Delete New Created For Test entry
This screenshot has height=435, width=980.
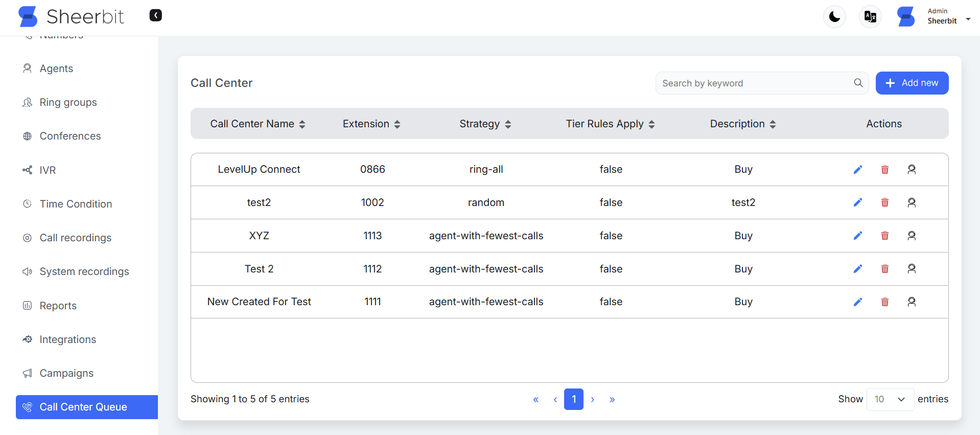click(884, 302)
